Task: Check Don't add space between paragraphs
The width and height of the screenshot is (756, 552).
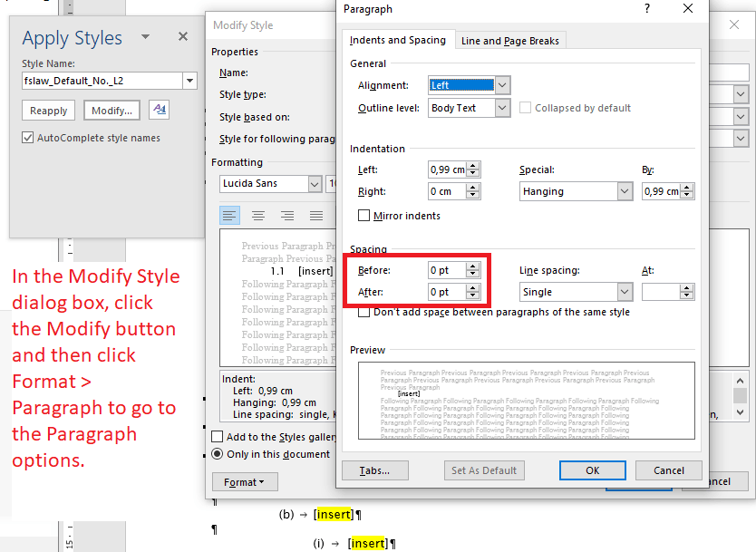Action: click(x=364, y=313)
